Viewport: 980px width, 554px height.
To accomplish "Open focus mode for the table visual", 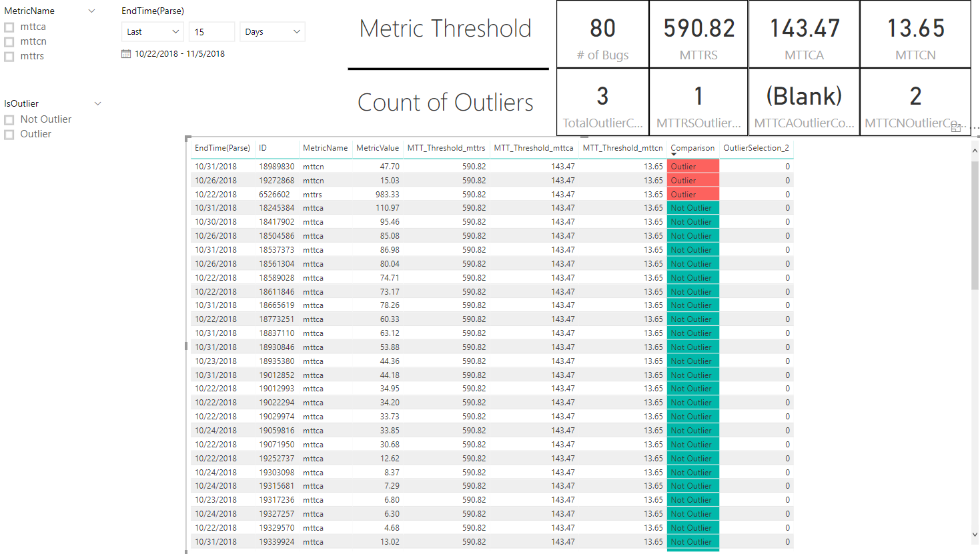I will point(956,128).
